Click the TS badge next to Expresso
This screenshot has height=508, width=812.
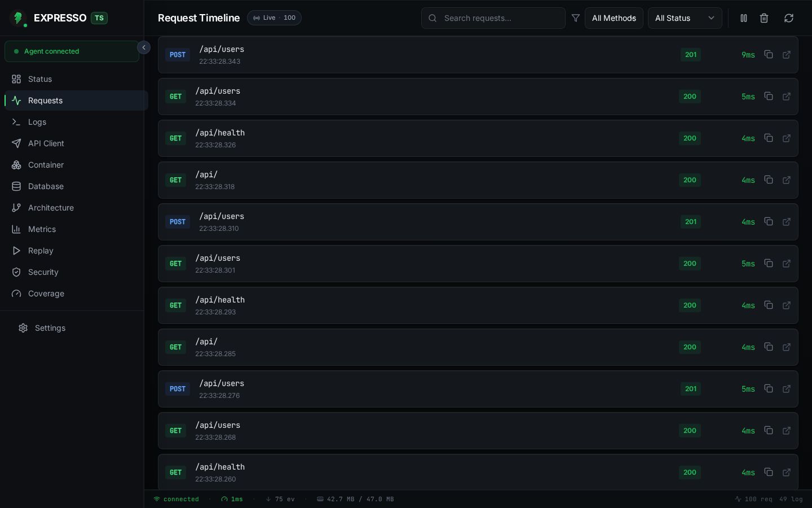click(x=99, y=18)
